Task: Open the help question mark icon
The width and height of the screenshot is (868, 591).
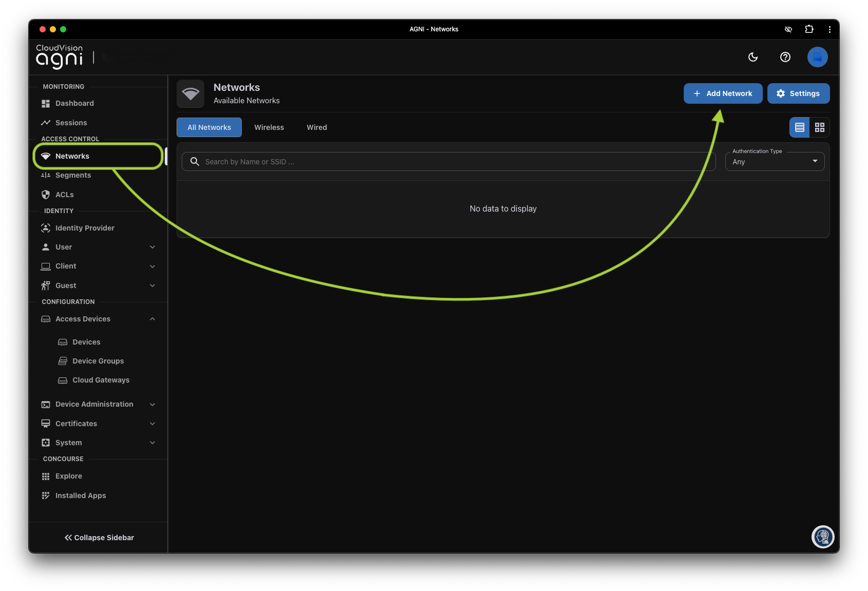Action: point(785,57)
